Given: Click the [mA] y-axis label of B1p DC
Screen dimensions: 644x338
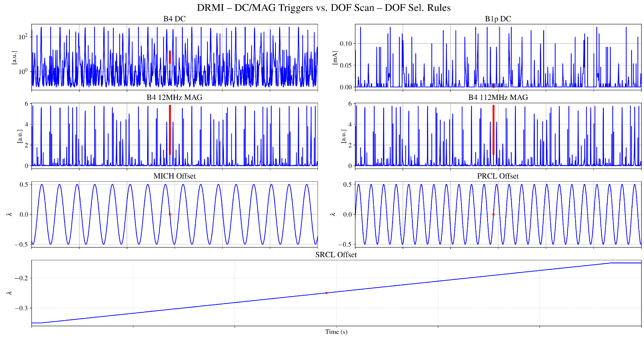Looking at the screenshot, I should click(335, 58).
